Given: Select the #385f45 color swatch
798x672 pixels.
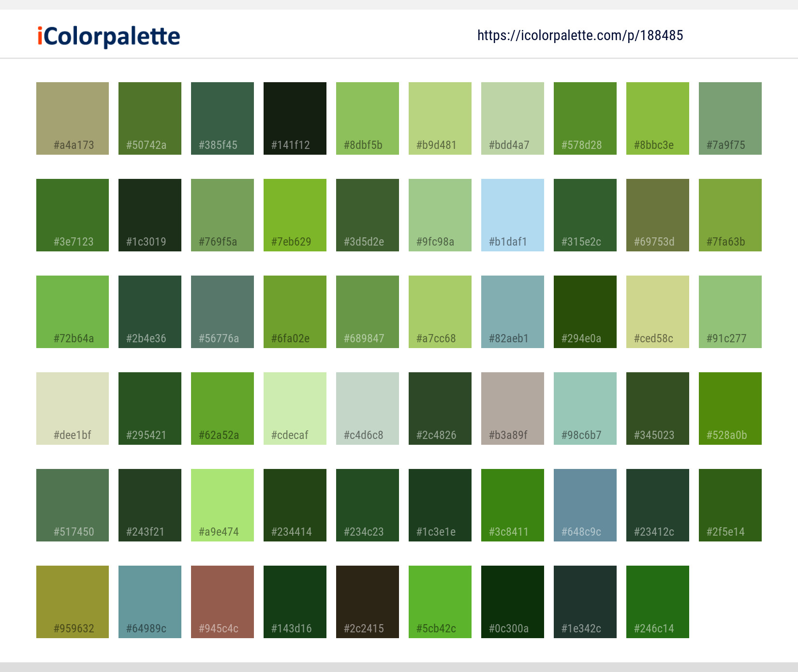Looking at the screenshot, I should tap(222, 118).
